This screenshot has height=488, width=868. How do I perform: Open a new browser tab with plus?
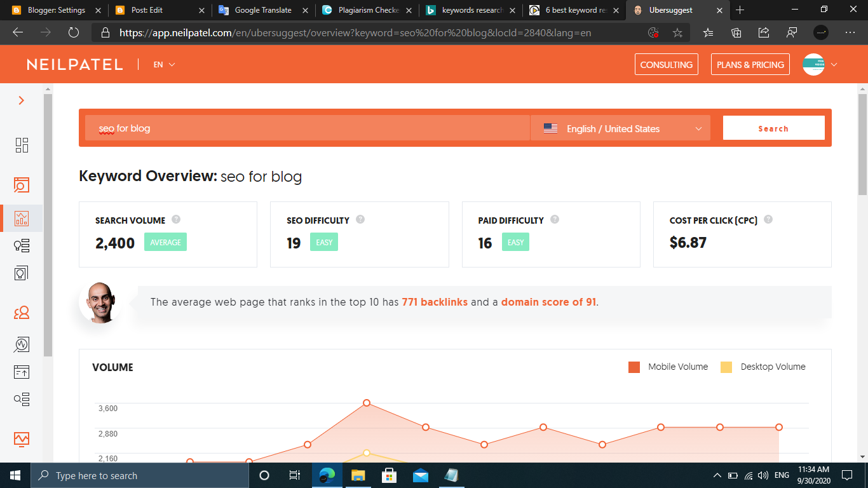point(740,10)
